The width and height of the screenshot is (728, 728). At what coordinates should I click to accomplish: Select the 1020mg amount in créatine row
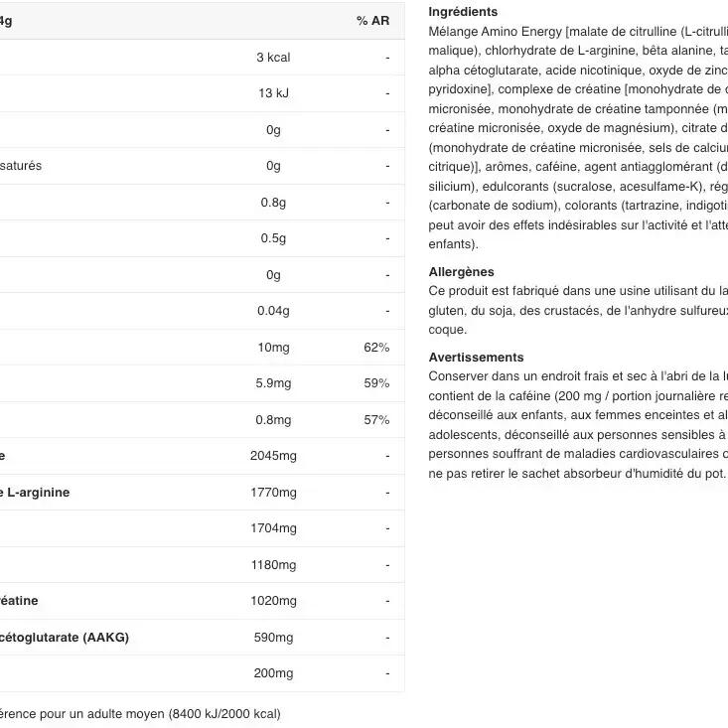[273, 601]
